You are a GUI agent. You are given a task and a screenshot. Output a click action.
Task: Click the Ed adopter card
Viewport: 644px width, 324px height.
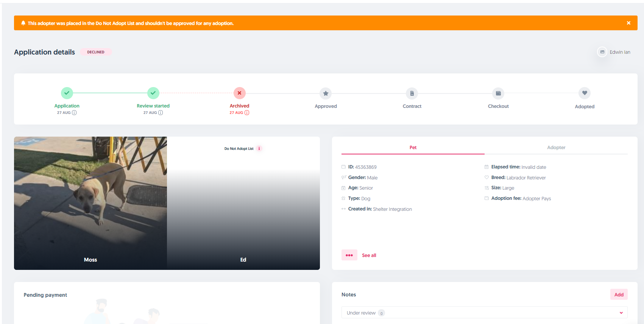coord(243,212)
